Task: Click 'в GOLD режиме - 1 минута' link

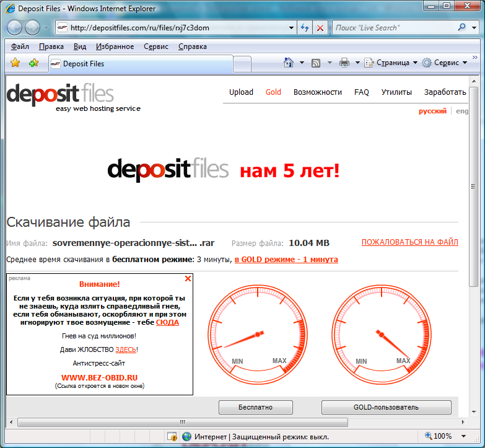Action: coord(286,260)
